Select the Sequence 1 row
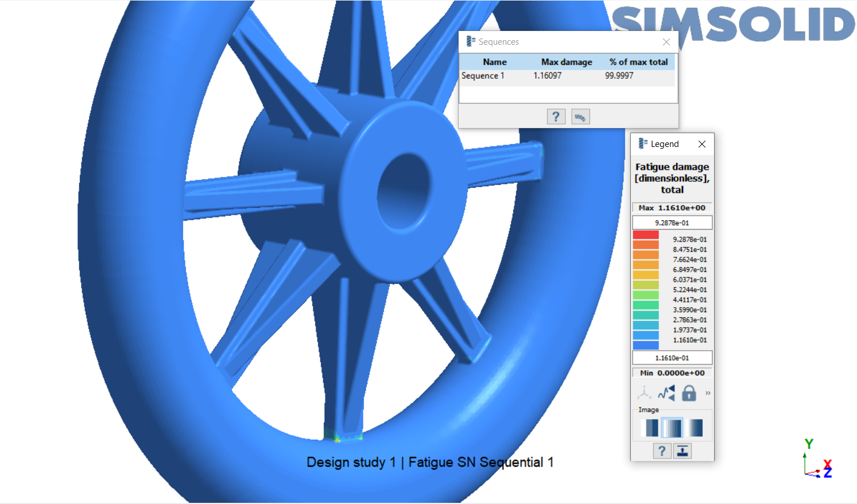 (x=483, y=76)
